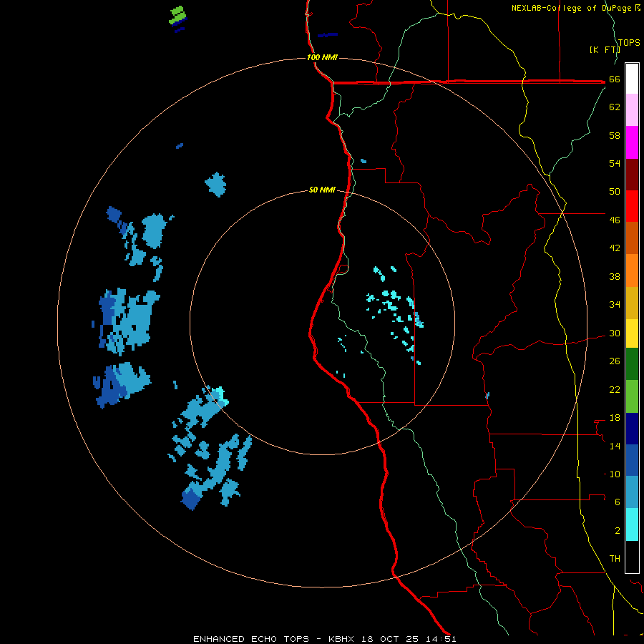Pick the black TH legend swatch
644x644 pixels.
(632, 557)
